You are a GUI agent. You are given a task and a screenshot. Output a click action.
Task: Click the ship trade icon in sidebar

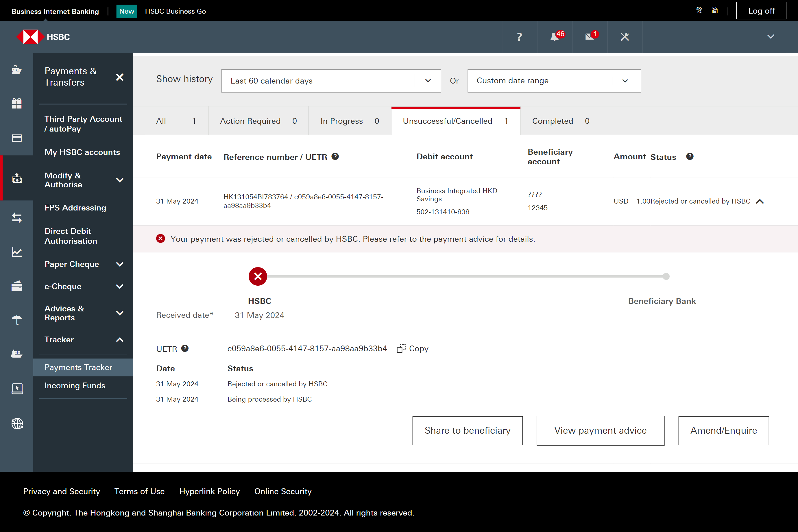coord(17,354)
